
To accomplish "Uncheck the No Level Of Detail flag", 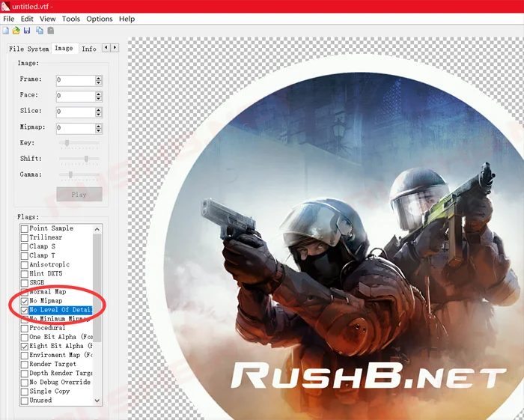I will [x=25, y=311].
